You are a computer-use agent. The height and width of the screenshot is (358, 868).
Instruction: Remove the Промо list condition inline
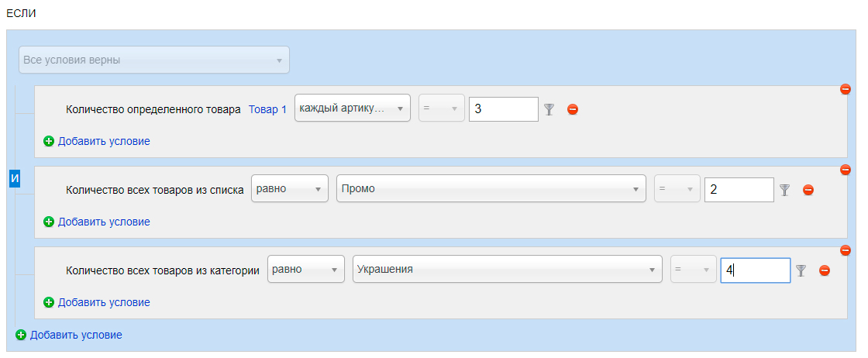coord(808,191)
